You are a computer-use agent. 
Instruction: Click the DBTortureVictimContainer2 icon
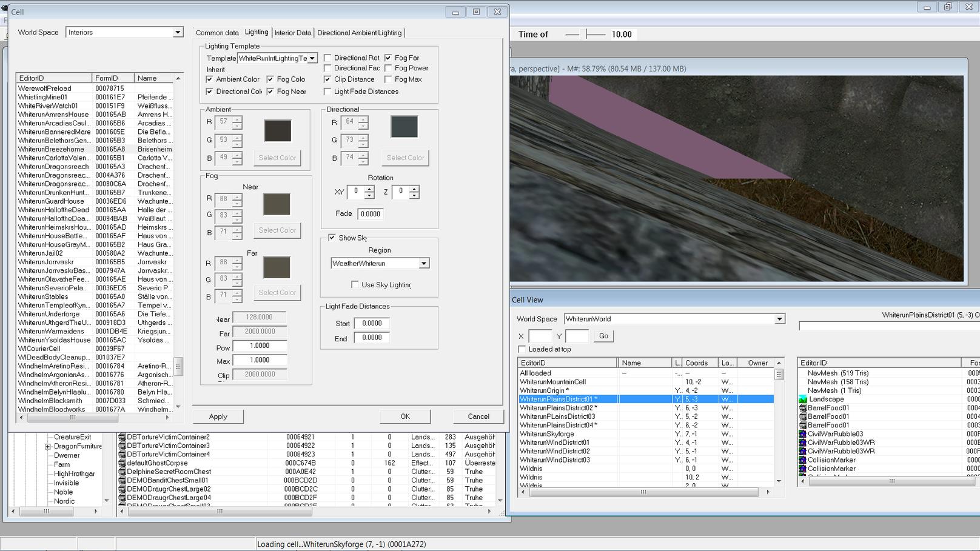click(122, 437)
